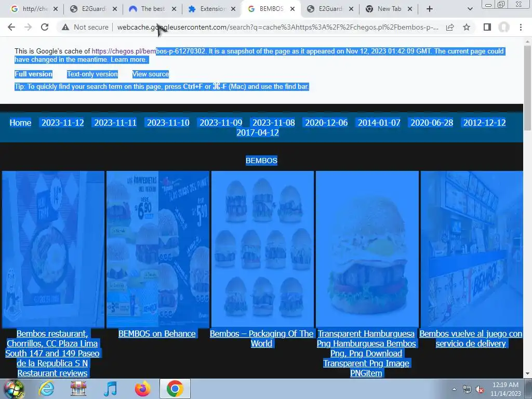Go back using the browser back arrow
The image size is (532, 399).
click(x=11, y=27)
